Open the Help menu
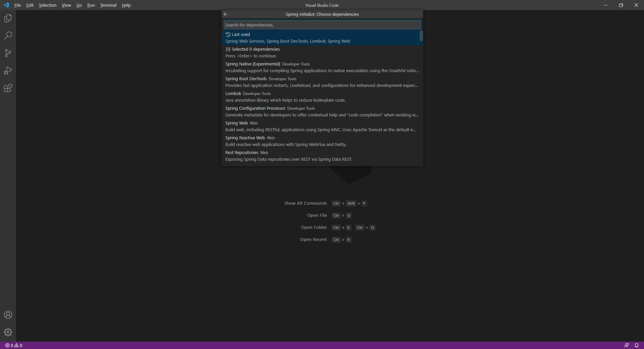 tap(126, 5)
